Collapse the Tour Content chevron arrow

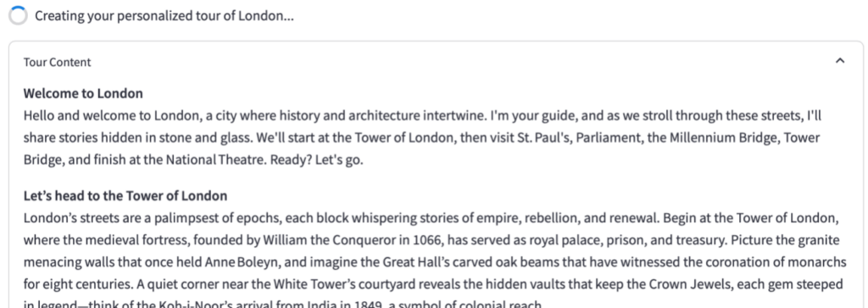click(x=840, y=61)
